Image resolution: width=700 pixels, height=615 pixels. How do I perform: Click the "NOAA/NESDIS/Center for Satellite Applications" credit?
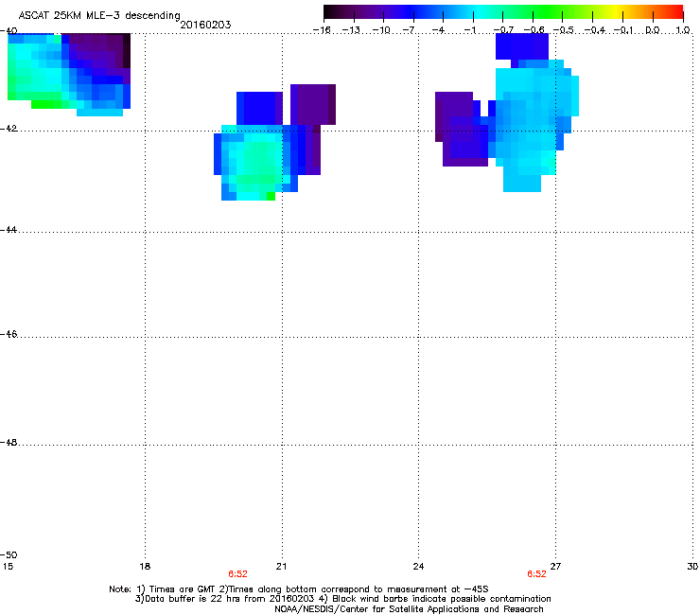[x=409, y=609]
